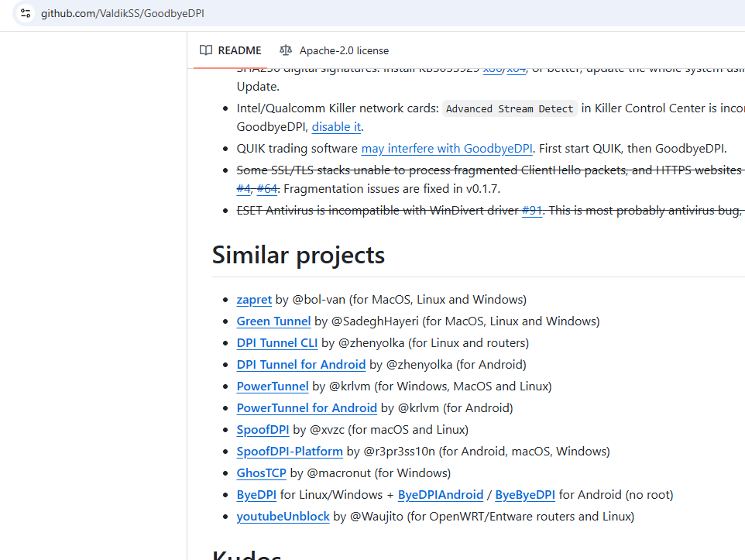Image resolution: width=745 pixels, height=560 pixels.
Task: Open issue #4 link
Action: point(243,189)
